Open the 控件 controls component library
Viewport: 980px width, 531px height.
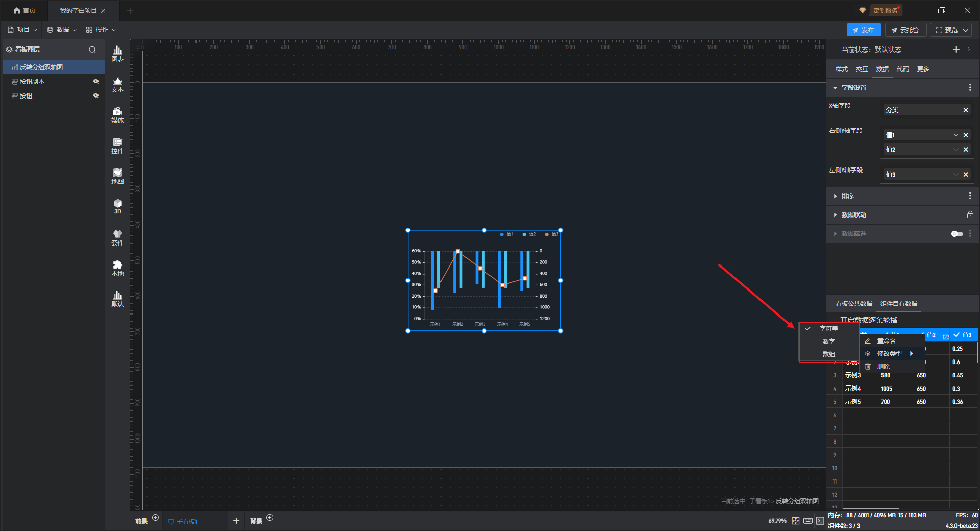point(117,146)
